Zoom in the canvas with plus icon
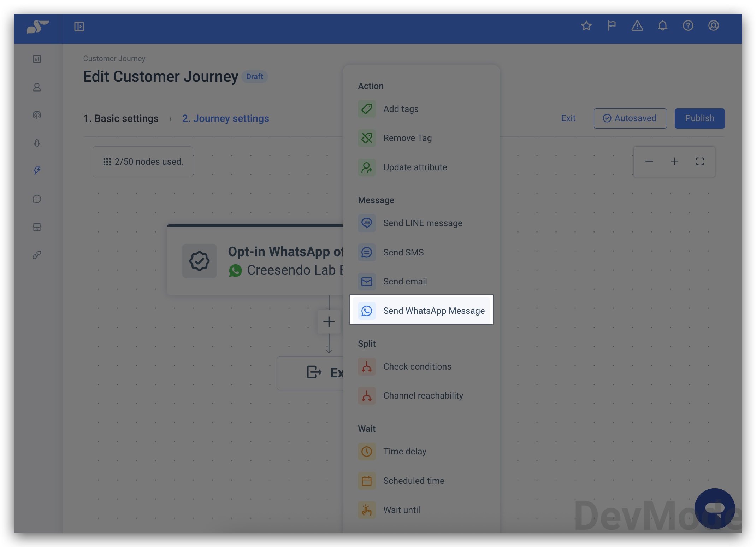The image size is (756, 547). tap(674, 161)
